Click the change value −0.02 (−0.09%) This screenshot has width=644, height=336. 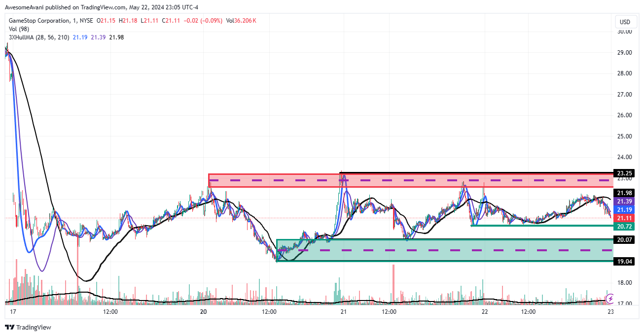pos(202,21)
